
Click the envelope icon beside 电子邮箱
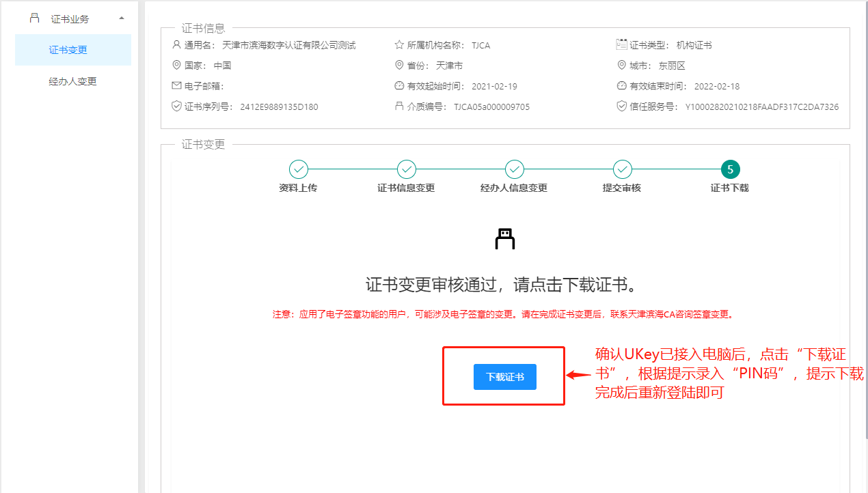tap(176, 86)
